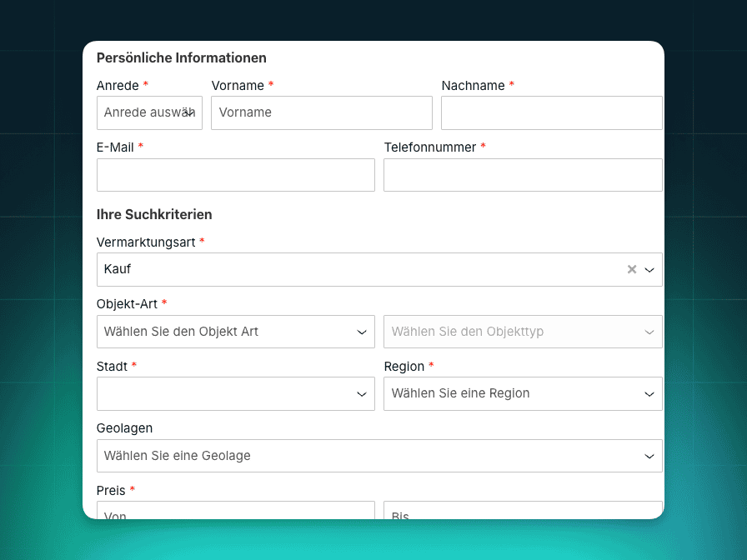Click the chevron arrow in the Objekttyp field

[649, 332]
